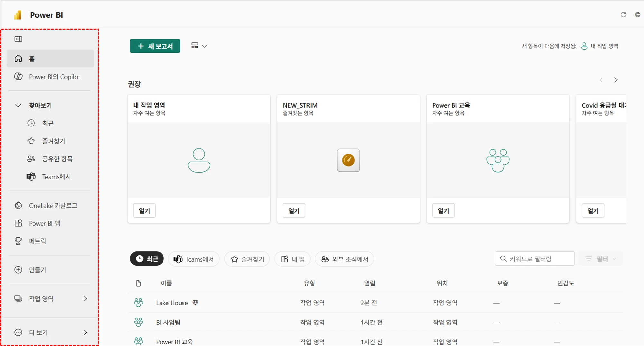Open the layout view dropdown
644x346 pixels.
tap(199, 46)
